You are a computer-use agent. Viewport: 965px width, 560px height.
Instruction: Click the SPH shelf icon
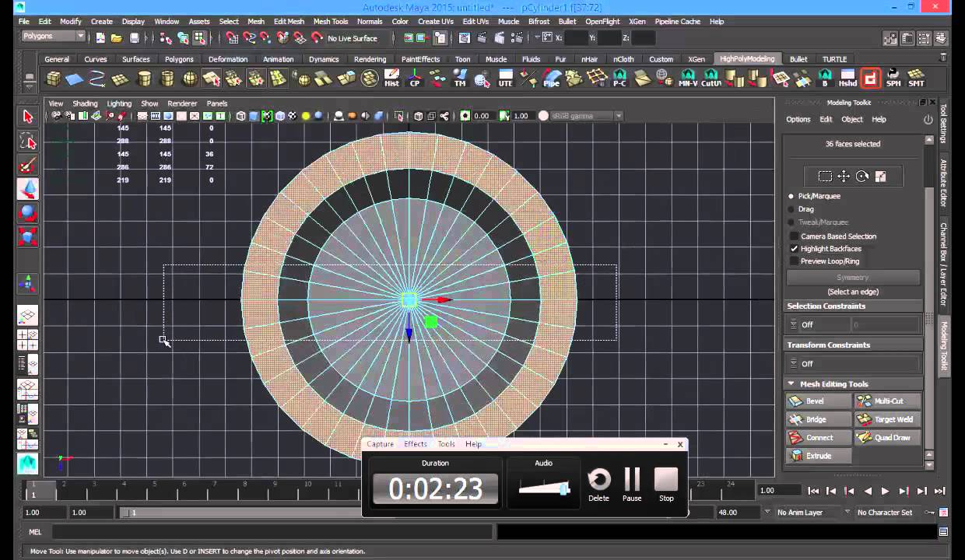coord(893,79)
